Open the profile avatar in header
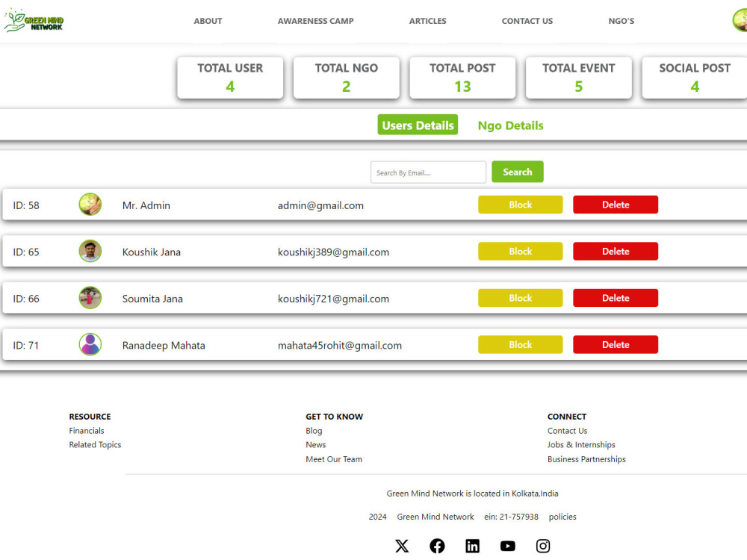This screenshot has width=747, height=560. coord(740,20)
